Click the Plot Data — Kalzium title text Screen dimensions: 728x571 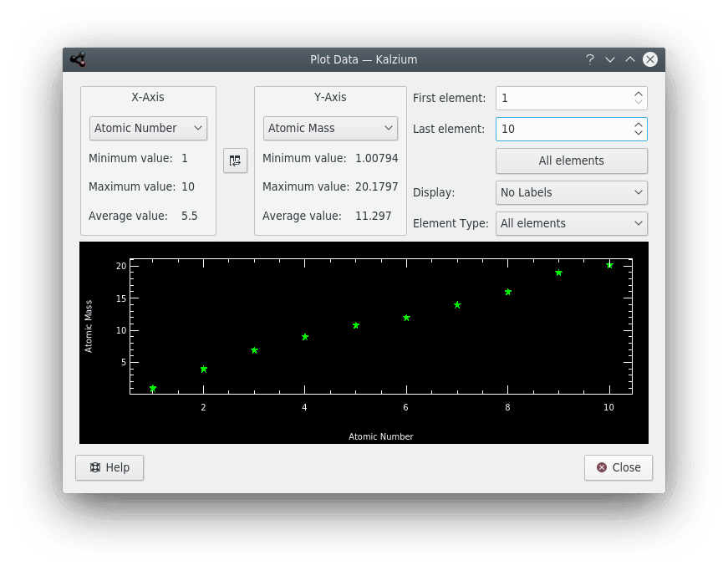364,59
